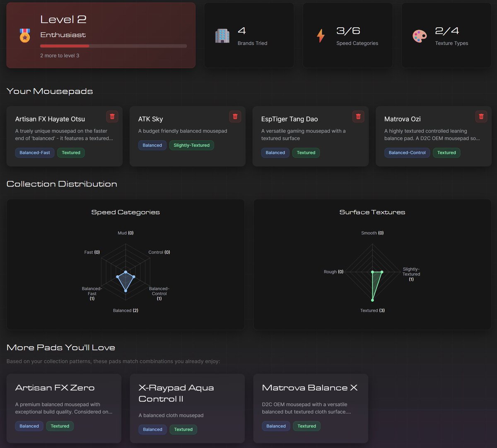Click the Slightly-Textured (1) chart label
Viewport: 497px width, 448px height.
[411, 274]
